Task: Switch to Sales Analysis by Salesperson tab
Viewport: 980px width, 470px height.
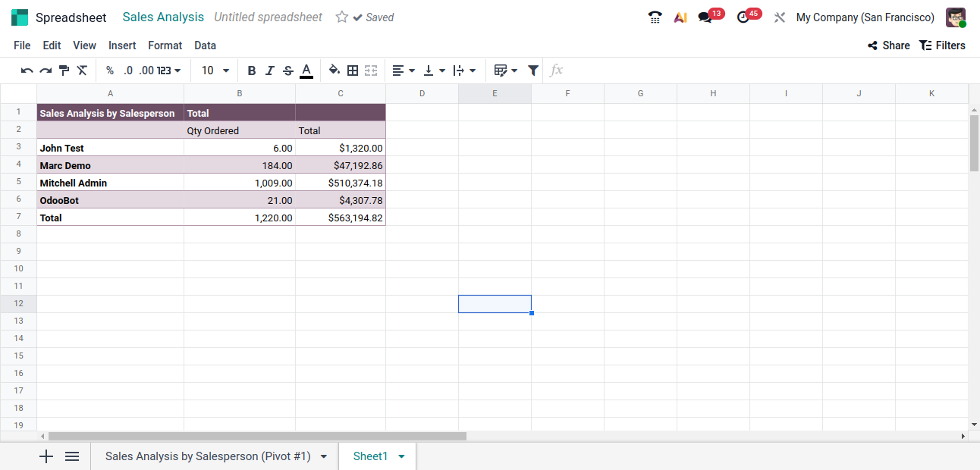Action: click(x=208, y=456)
